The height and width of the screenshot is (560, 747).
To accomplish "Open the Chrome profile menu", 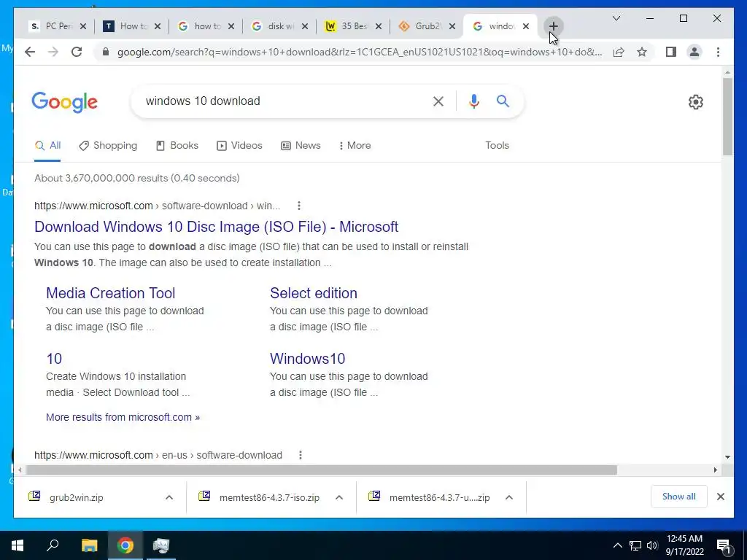I will click(694, 52).
